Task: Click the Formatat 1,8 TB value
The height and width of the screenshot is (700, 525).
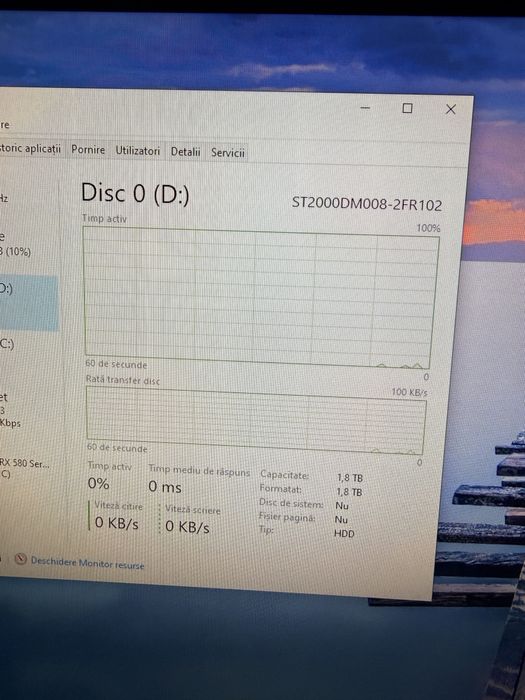Action: point(349,492)
